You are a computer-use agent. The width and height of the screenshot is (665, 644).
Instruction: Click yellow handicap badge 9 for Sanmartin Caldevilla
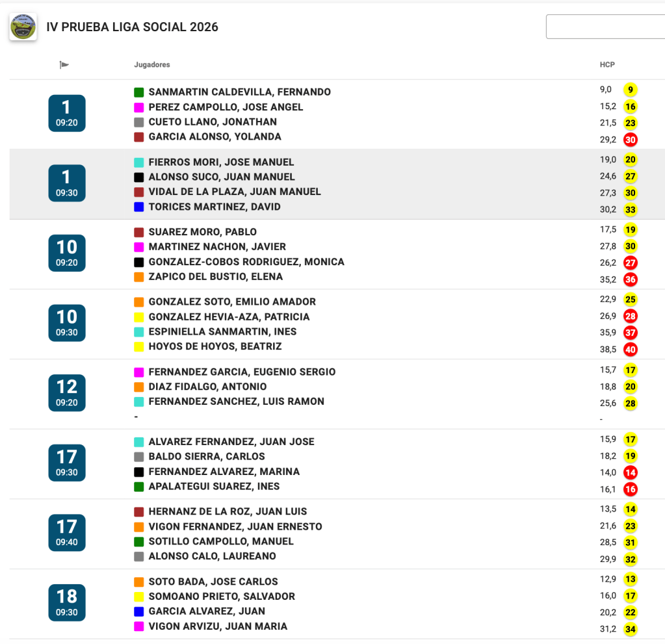630,90
